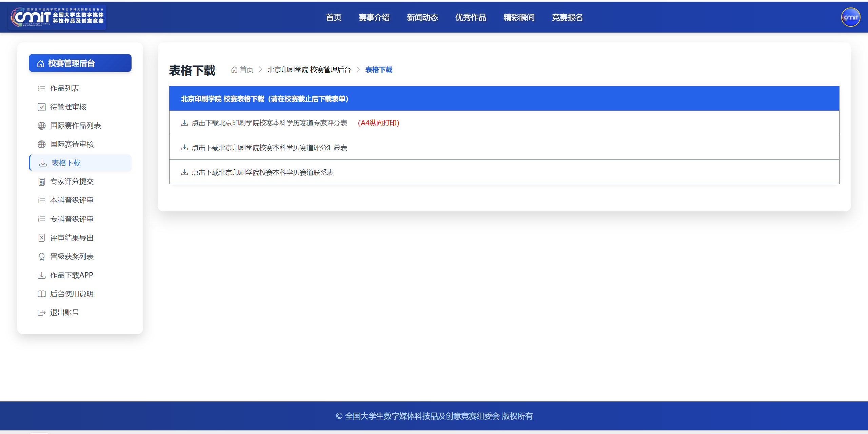Go to 待管理审核 in sidebar
Image resolution: width=868 pixels, height=434 pixels.
tap(80, 107)
